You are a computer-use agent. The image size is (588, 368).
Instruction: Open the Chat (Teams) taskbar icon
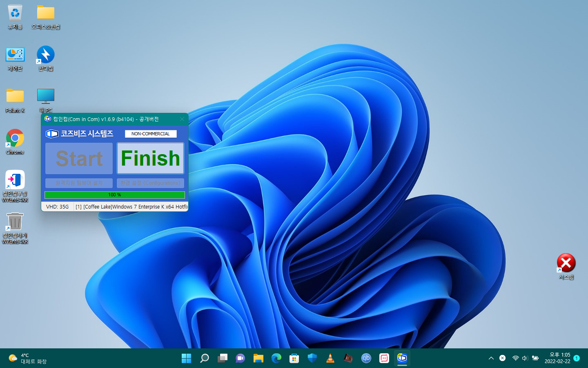[x=241, y=358]
